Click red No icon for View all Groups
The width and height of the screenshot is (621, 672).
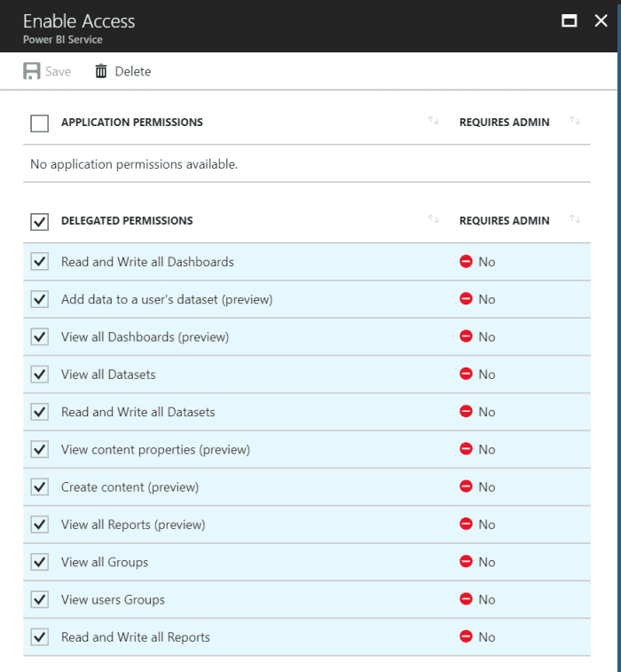(466, 562)
